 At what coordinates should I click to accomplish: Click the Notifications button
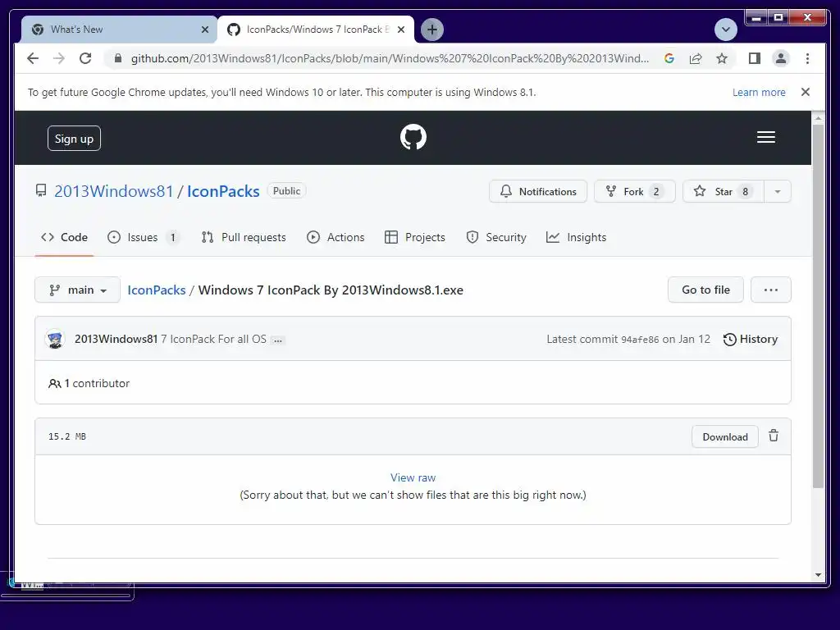click(x=538, y=192)
